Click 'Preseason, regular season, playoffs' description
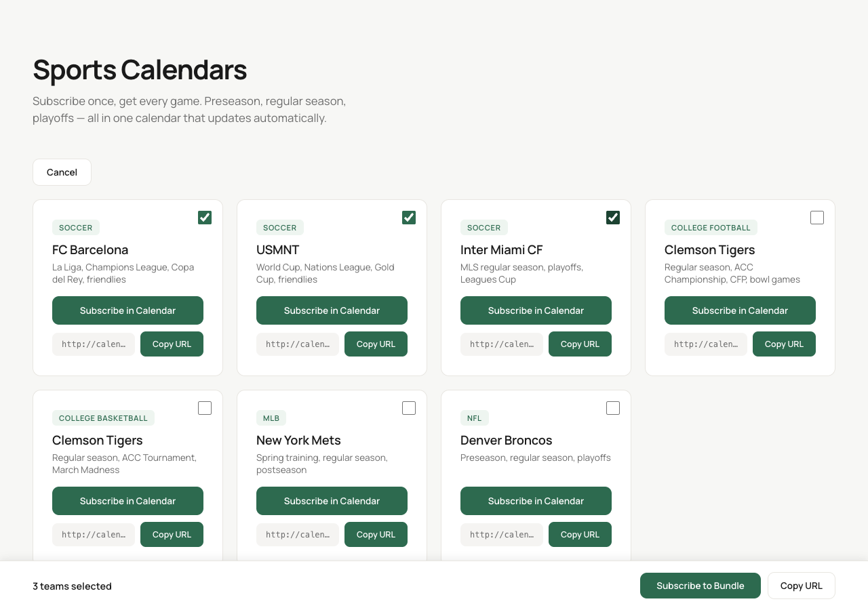The width and height of the screenshot is (868, 610). pyautogui.click(x=536, y=457)
